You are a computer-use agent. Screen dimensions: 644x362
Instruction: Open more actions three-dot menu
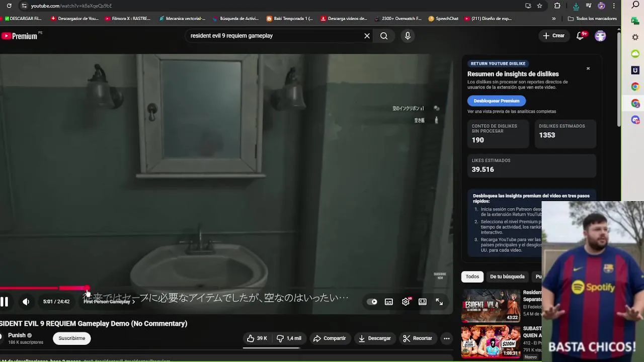coord(446,338)
